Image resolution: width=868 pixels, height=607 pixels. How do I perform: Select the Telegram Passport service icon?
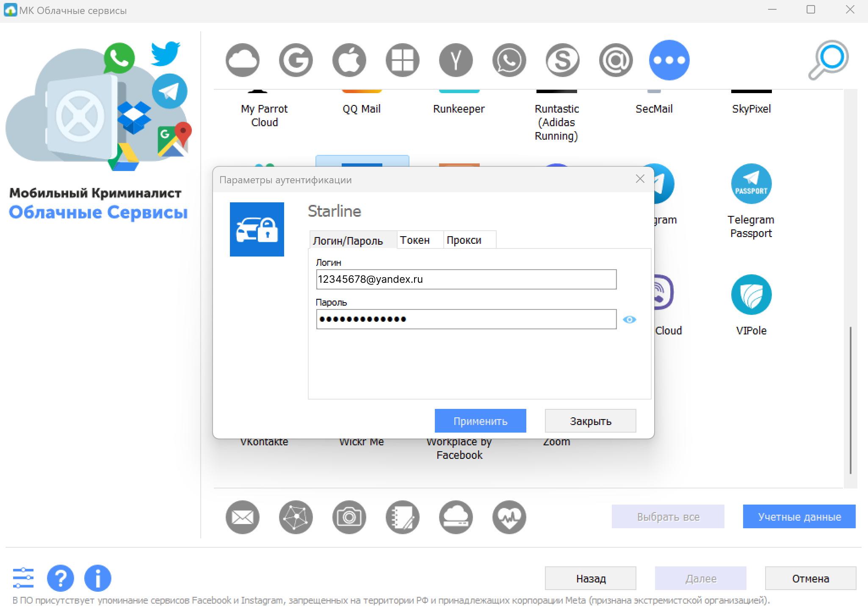pos(751,201)
